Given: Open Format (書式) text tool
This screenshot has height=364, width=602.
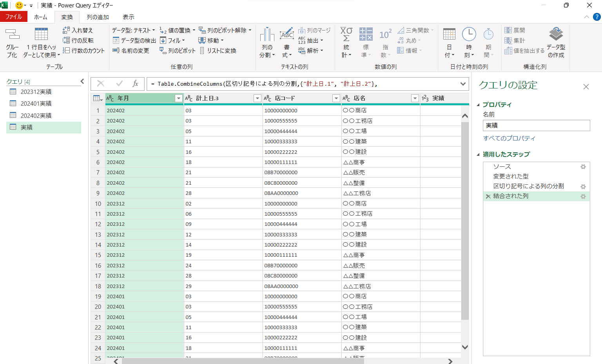Looking at the screenshot, I should pos(286,43).
